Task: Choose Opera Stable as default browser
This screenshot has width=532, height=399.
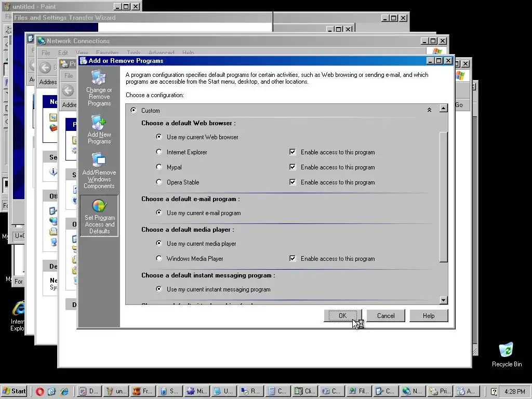Action: click(159, 182)
